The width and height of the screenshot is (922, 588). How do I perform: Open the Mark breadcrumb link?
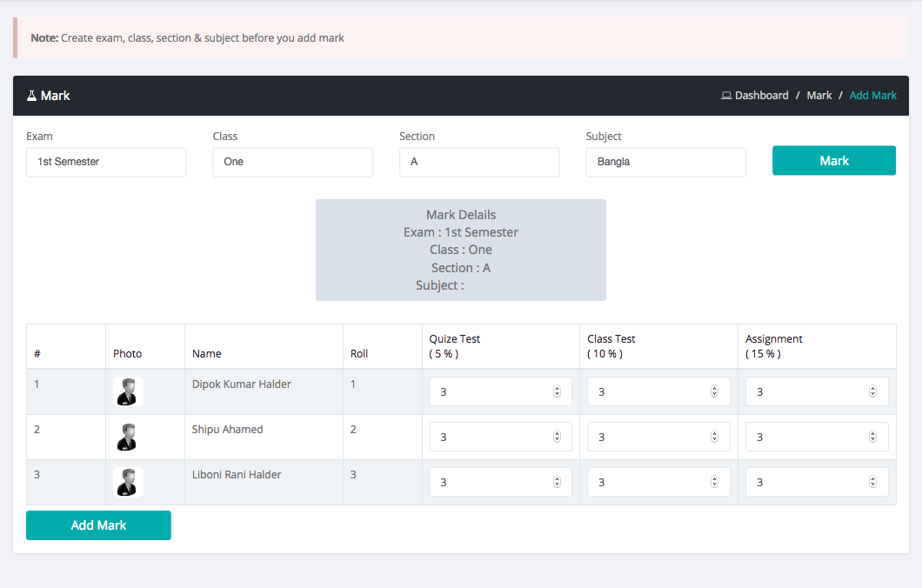pyautogui.click(x=819, y=96)
